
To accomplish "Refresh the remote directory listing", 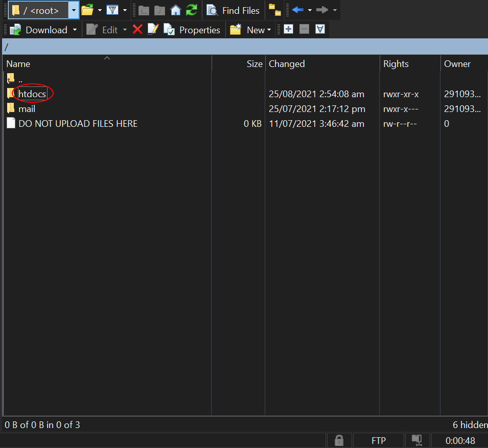I will (x=192, y=10).
